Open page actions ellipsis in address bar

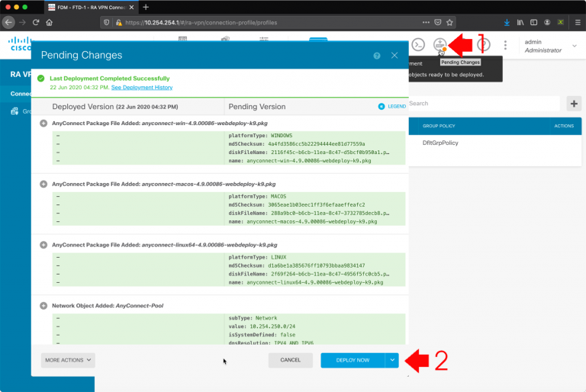pos(426,22)
